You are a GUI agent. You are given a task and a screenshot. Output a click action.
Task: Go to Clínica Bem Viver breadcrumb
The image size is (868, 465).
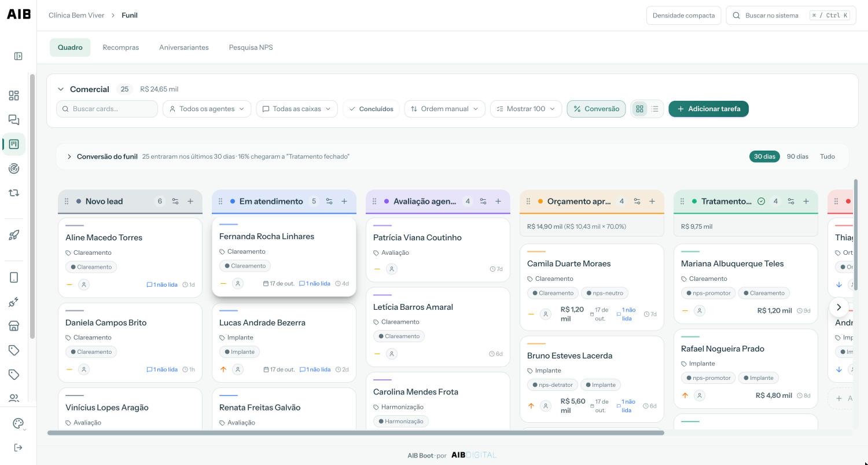coord(76,16)
